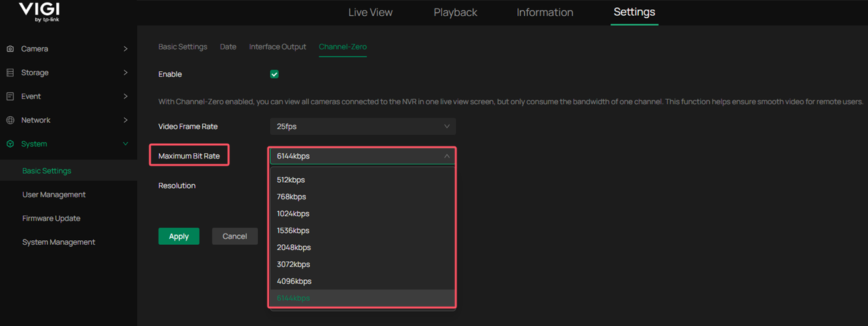Pick the 3072kbps option

pyautogui.click(x=362, y=264)
